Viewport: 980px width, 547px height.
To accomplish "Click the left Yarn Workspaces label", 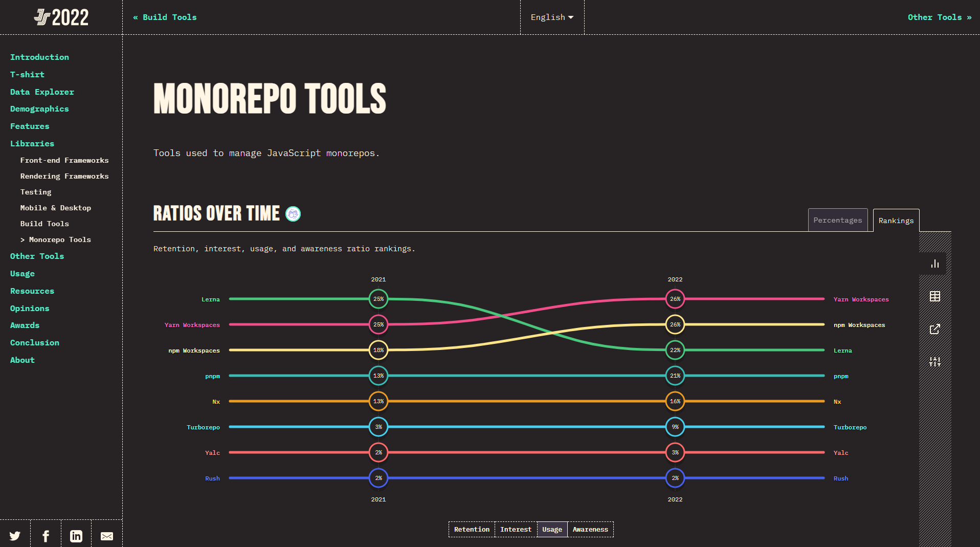I will 192,325.
